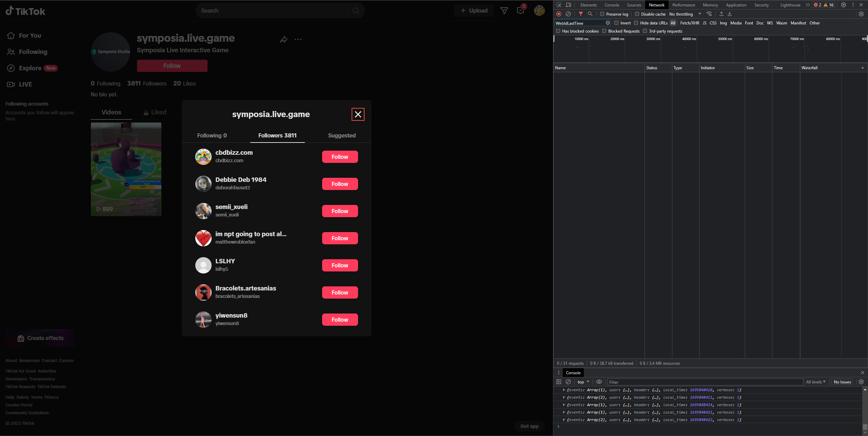Expand console entry local_time 1695848422

[x=564, y=420]
